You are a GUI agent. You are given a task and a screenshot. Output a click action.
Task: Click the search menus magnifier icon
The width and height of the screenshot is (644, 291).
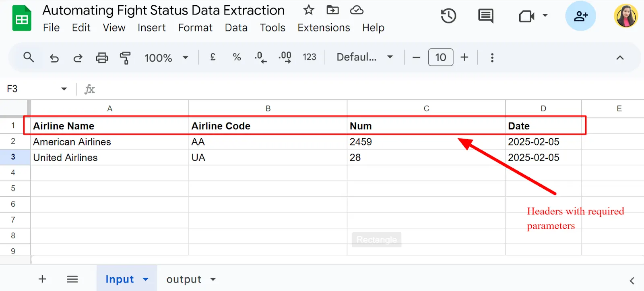point(28,57)
